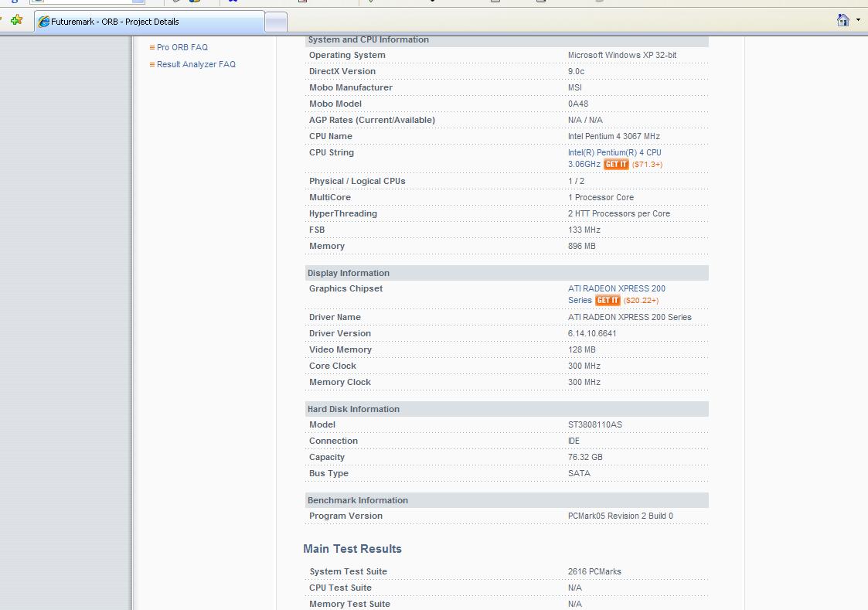The image size is (868, 610).
Task: Click the ($20.22+) price link
Action: click(641, 301)
